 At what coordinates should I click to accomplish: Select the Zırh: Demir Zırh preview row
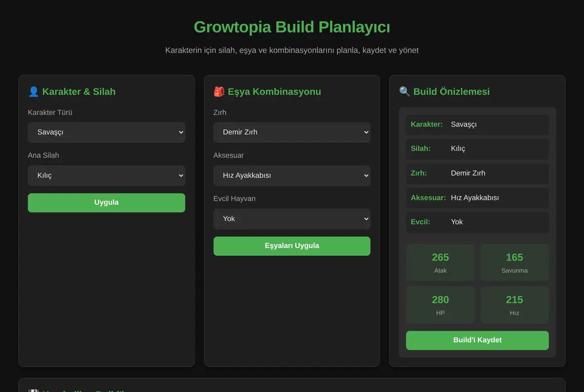pos(477,173)
